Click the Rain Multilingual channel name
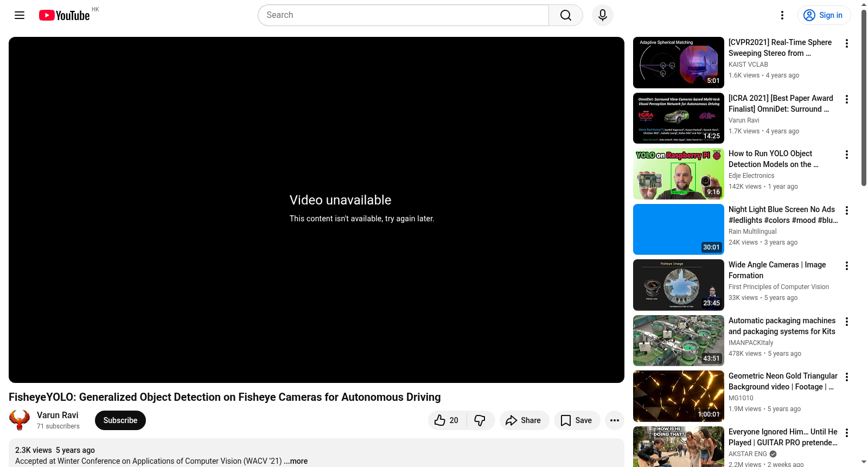868x467 pixels. click(x=752, y=232)
